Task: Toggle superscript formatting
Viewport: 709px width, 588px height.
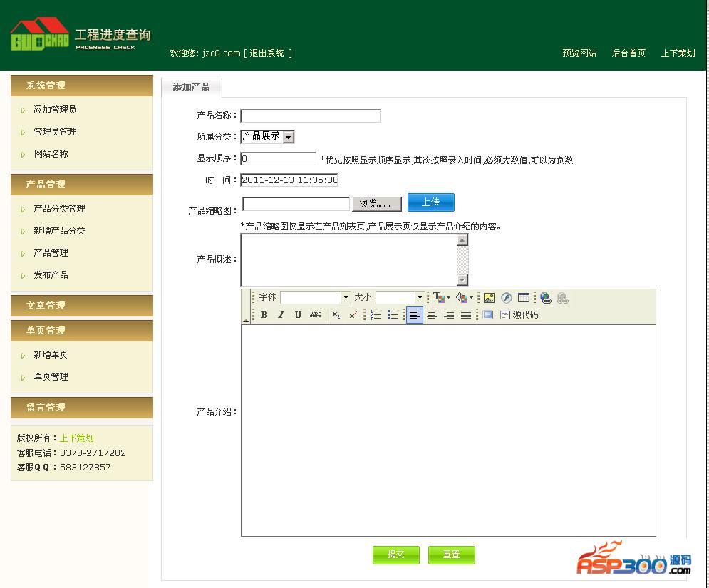Action: [x=353, y=315]
